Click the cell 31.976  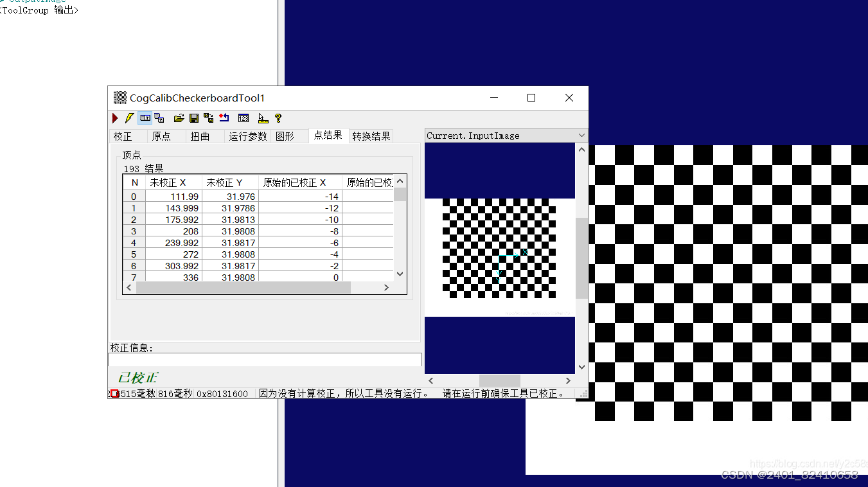[230, 197]
